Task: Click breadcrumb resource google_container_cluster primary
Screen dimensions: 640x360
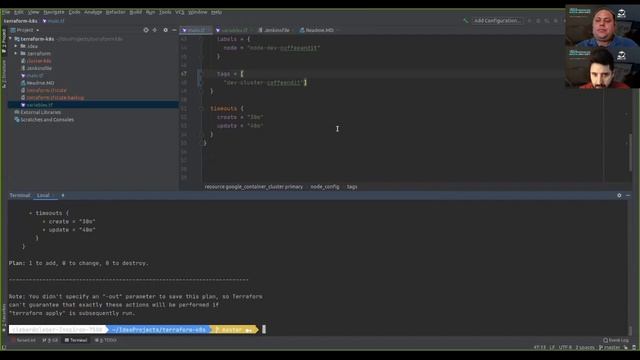Action: pos(253,187)
